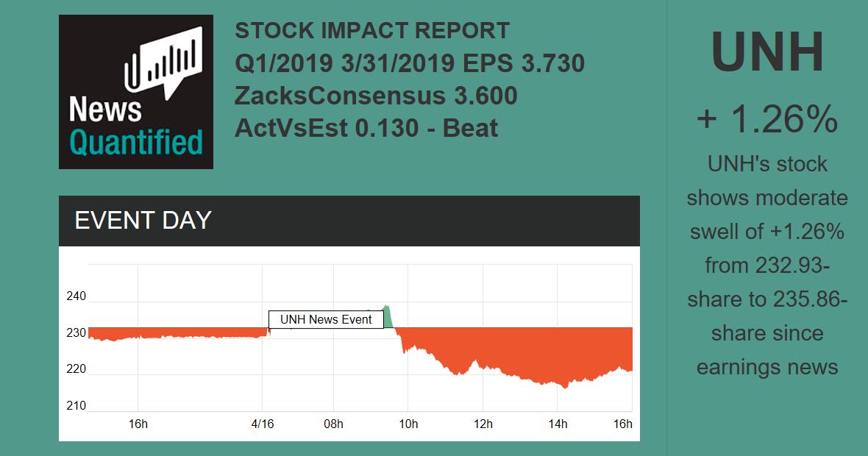868x456 pixels.
Task: Click the ActVsEst 0.130 - Beat line
Action: (x=366, y=128)
